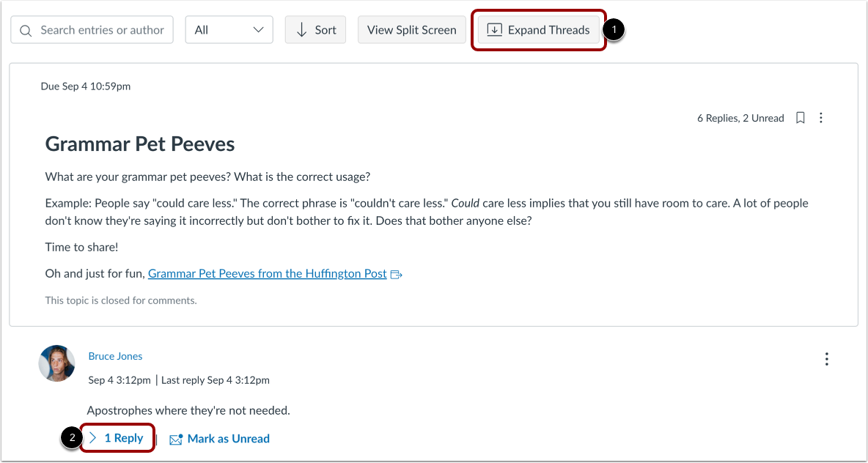Image resolution: width=868 pixels, height=463 pixels.
Task: Click Bruce Jones's profile name link
Action: click(115, 356)
